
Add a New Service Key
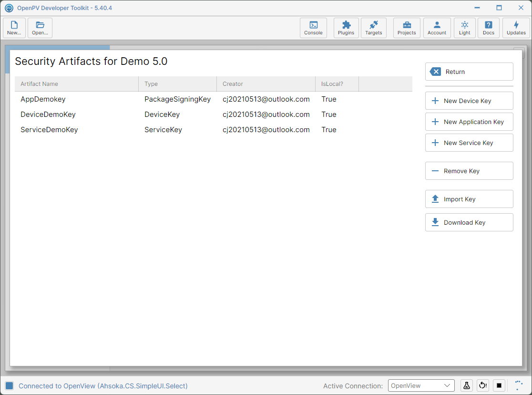(x=469, y=143)
